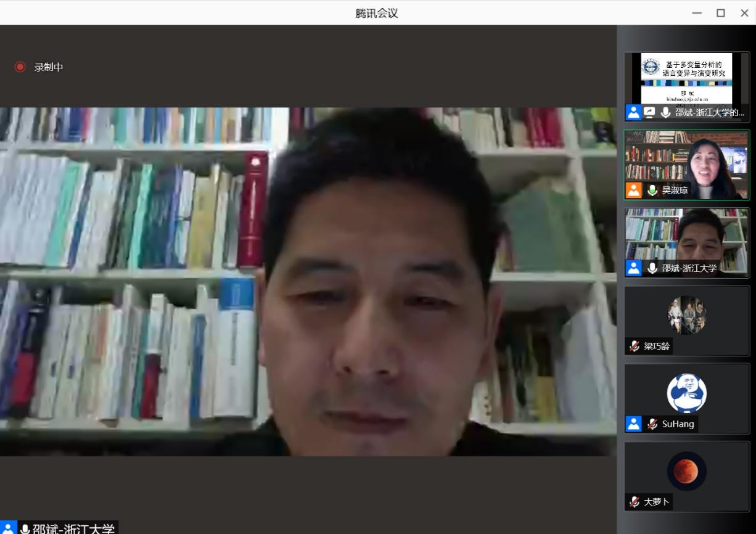756x534 pixels.
Task: Click the blue host icon on the shared screen tile
Action: coord(633,112)
